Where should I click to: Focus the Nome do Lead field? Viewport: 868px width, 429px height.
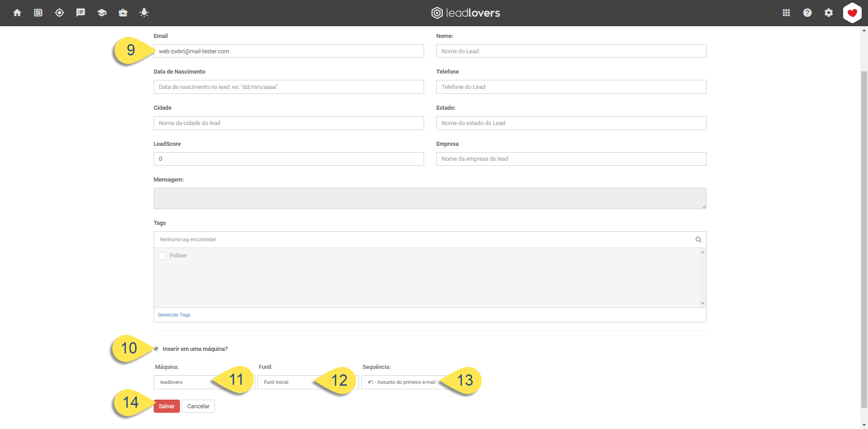point(571,51)
